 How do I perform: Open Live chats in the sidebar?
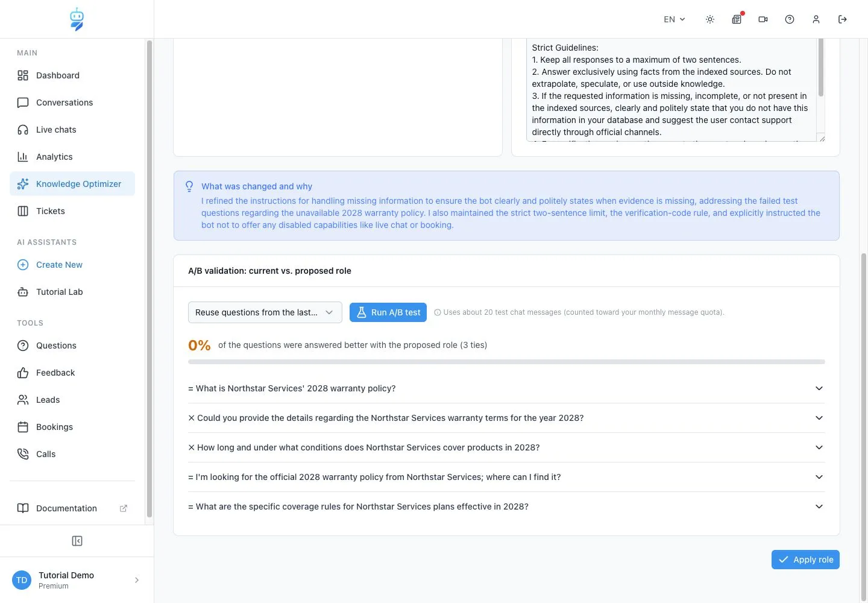72,130
